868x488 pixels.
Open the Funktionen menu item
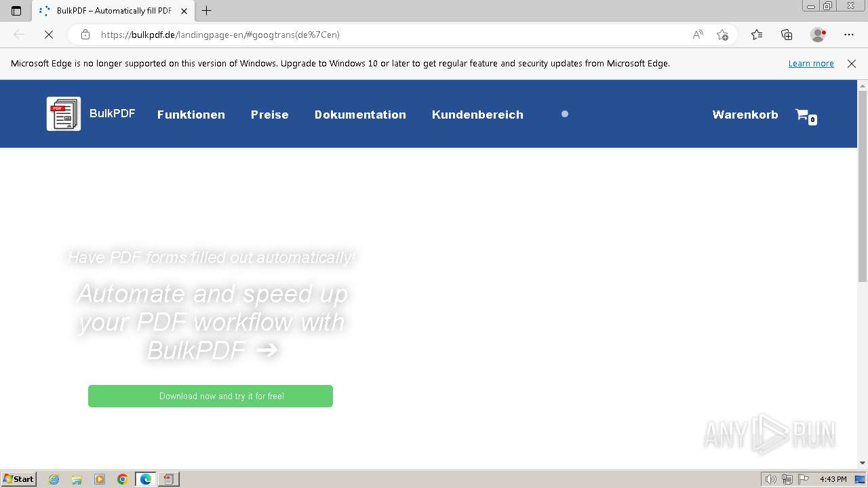(191, 115)
